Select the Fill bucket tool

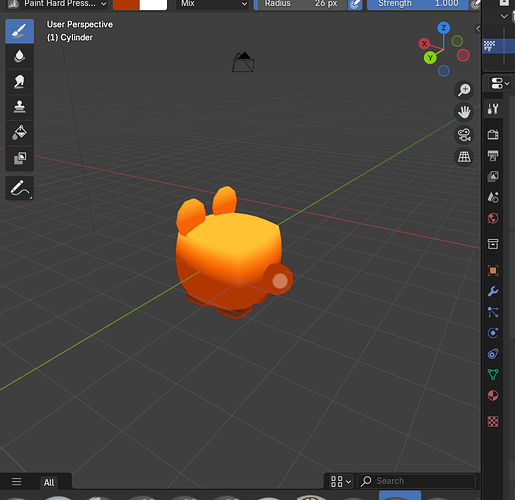coord(19,132)
